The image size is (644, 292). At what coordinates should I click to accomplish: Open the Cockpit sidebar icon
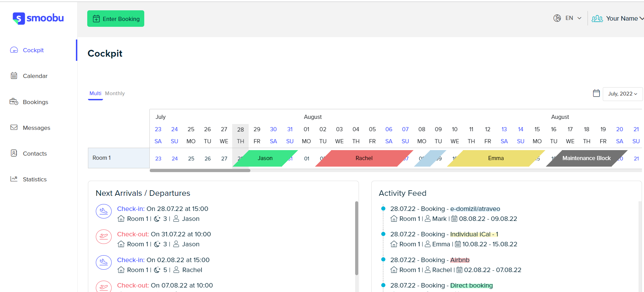[14, 50]
